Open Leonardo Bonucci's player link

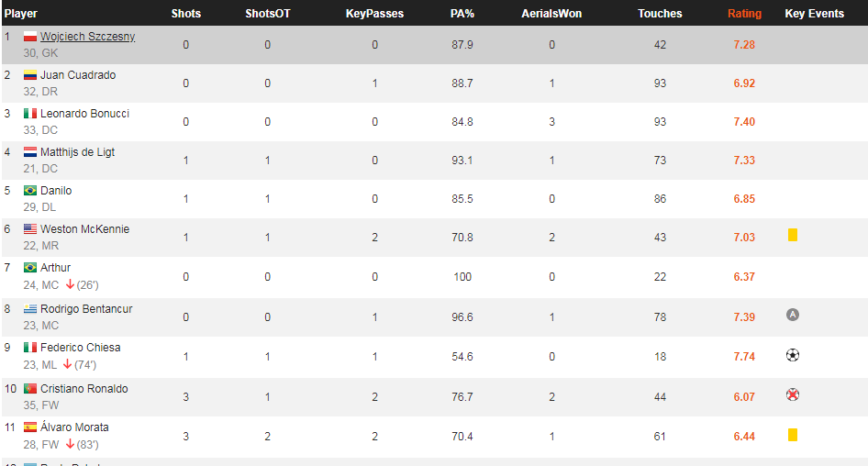click(84, 114)
